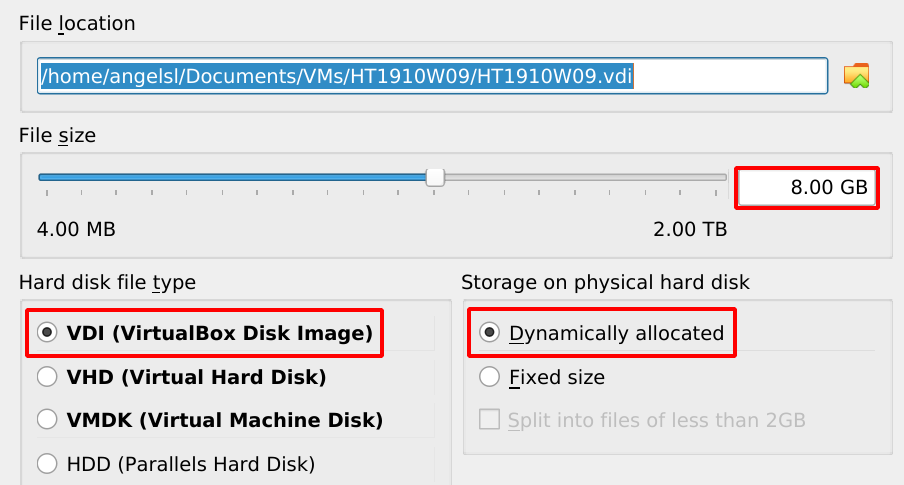Click the file location path field
The image size is (904, 485).
(x=432, y=76)
